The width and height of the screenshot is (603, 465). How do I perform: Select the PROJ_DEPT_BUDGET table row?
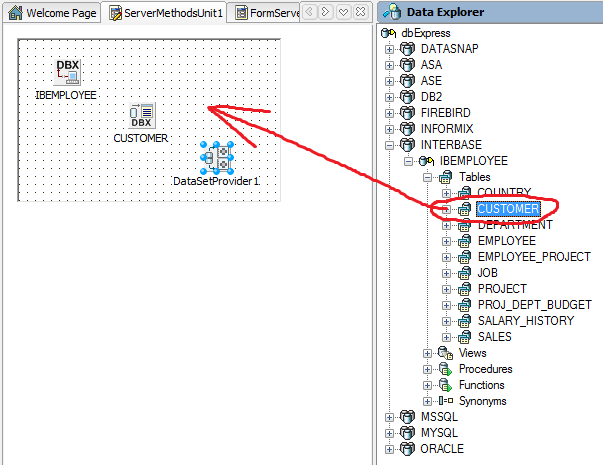pyautogui.click(x=535, y=305)
